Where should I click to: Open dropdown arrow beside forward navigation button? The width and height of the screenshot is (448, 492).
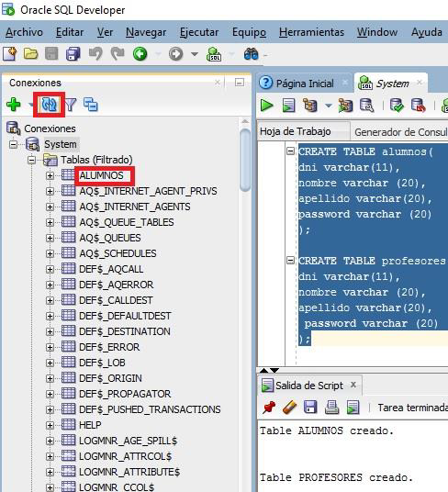point(195,54)
